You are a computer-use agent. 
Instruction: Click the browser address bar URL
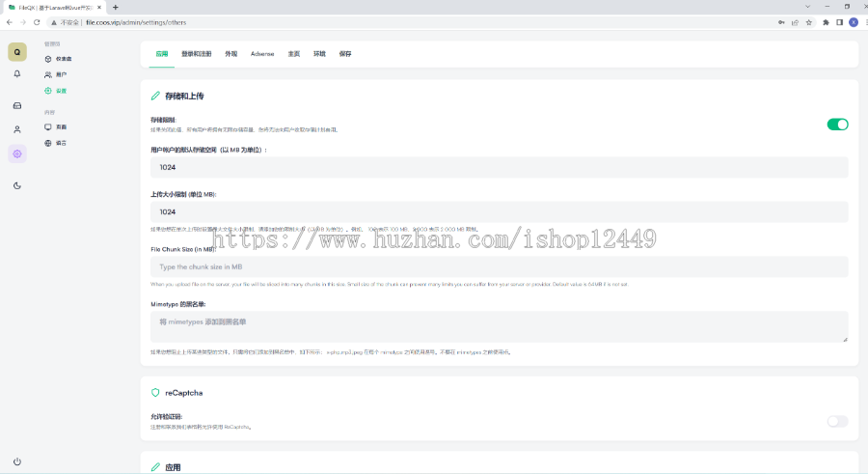[x=136, y=23]
